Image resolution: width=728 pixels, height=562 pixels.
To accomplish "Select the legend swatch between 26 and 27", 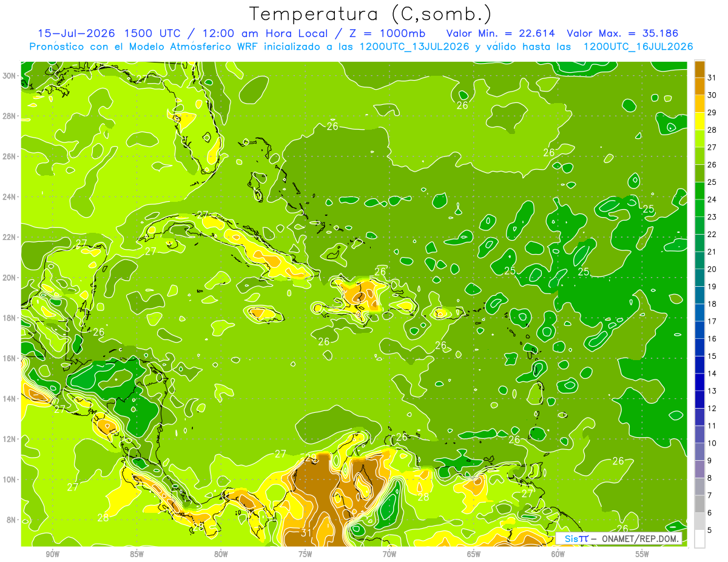I will point(699,156).
